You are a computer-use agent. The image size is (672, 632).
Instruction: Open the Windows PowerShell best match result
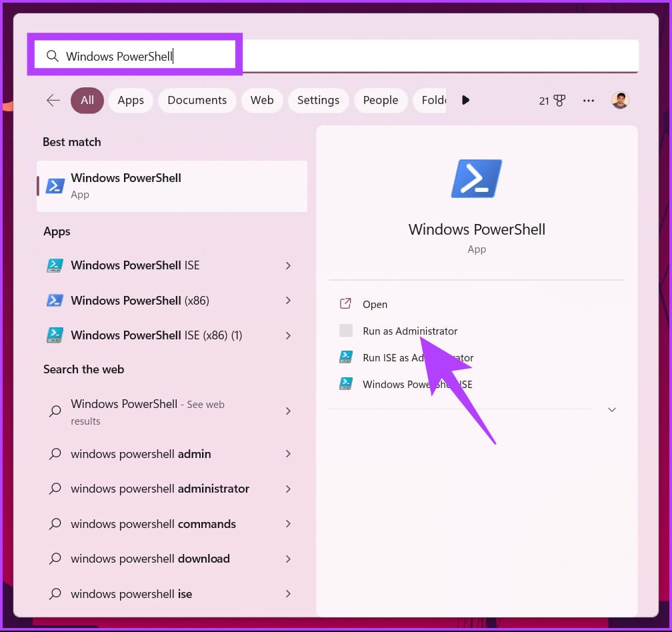pos(172,186)
